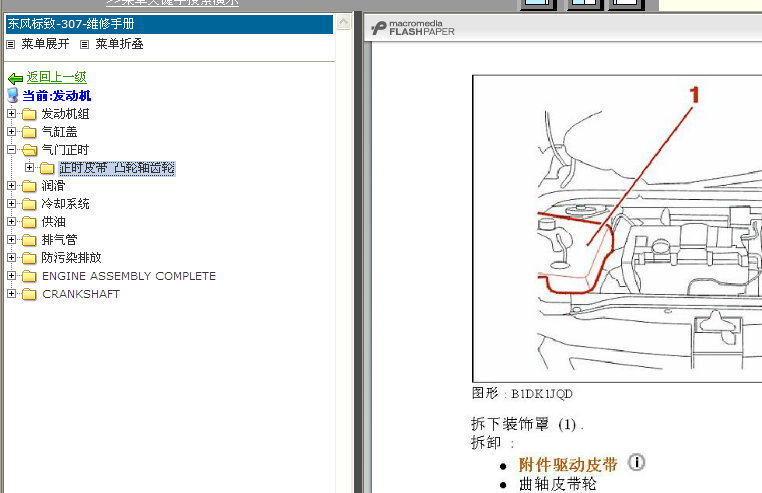Screen dimensions: 762x493
Task: Click the 润滑 folder icon
Action: [29, 186]
